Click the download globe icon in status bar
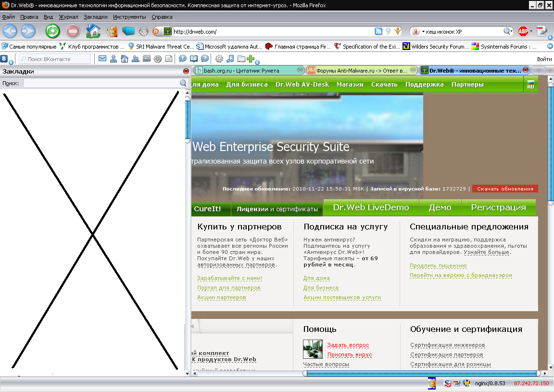Screen dimensions: 554x392 466,383
